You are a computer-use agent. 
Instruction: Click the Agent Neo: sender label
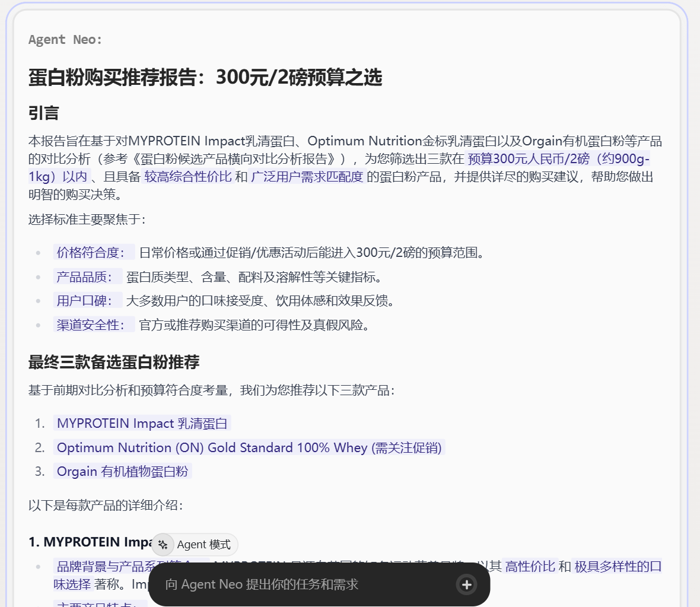[x=65, y=40]
